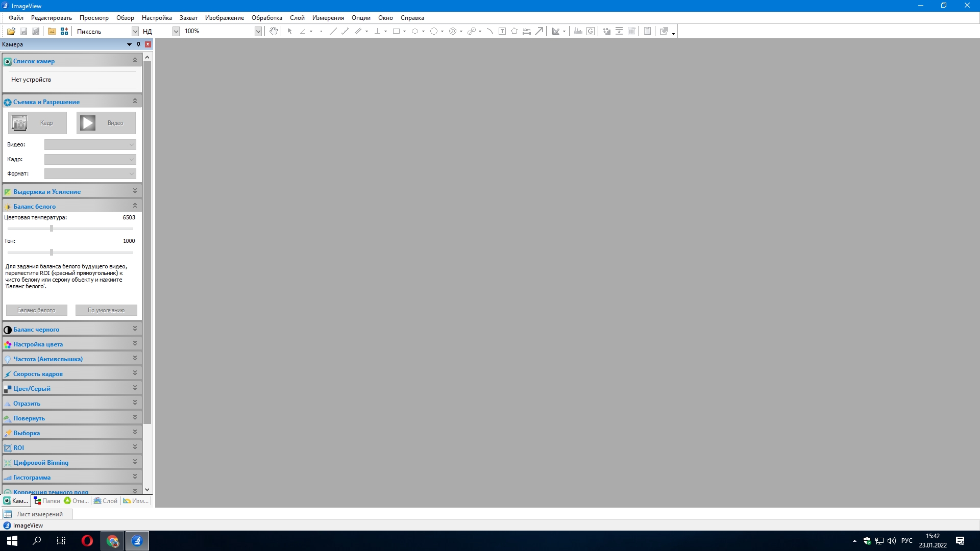
Task: Select the ellipse measurement tool
Action: [x=415, y=31]
